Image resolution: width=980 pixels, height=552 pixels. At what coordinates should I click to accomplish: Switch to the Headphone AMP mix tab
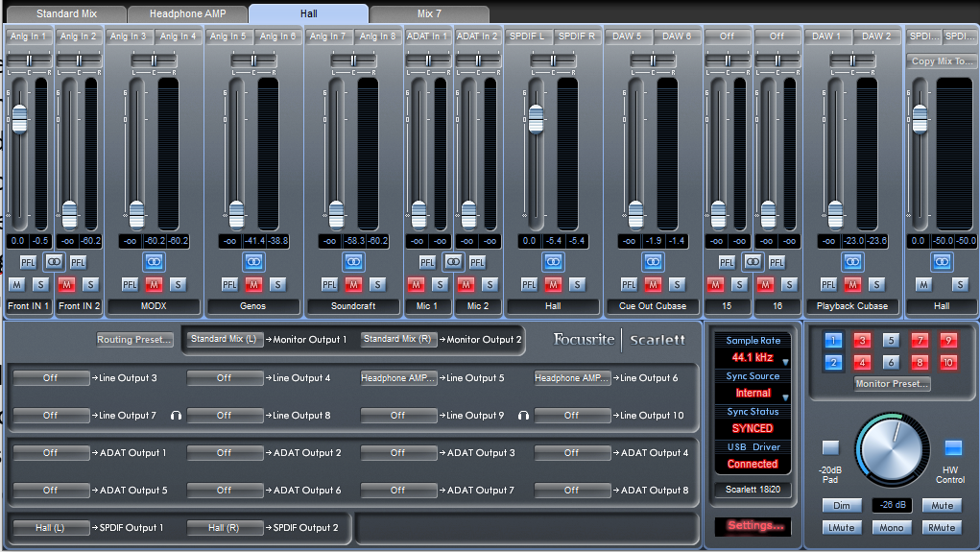188,14
